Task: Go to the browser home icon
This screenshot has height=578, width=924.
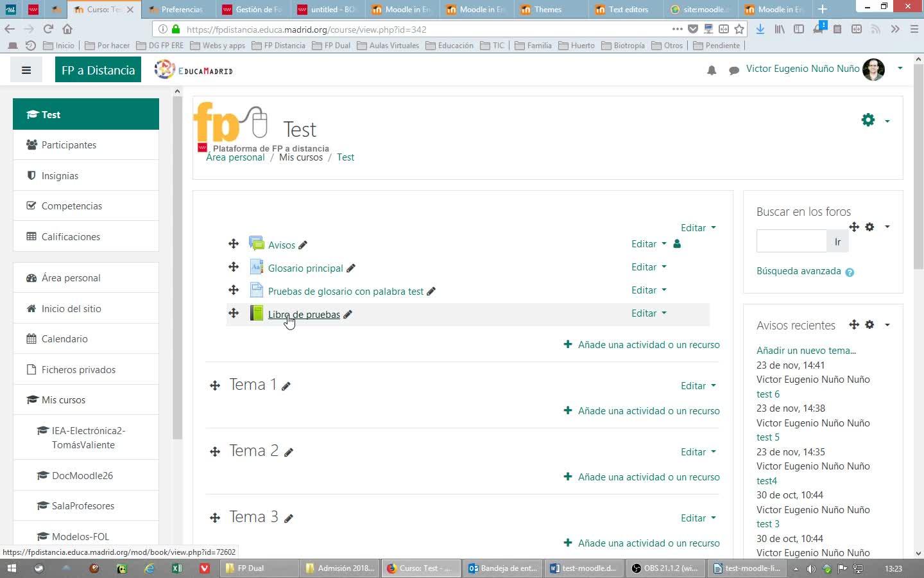Action: point(67,29)
